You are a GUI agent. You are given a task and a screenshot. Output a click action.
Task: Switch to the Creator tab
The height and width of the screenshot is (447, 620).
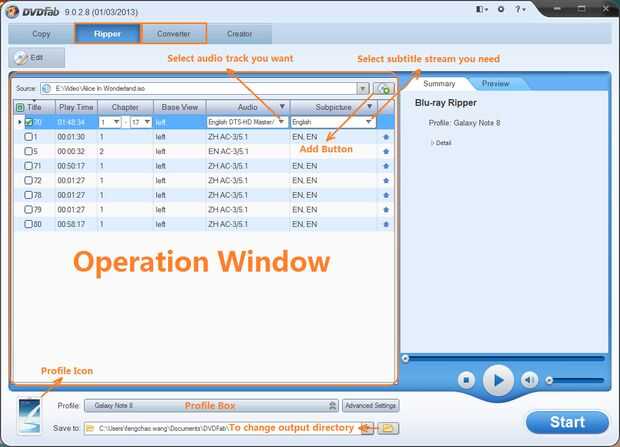click(240, 34)
